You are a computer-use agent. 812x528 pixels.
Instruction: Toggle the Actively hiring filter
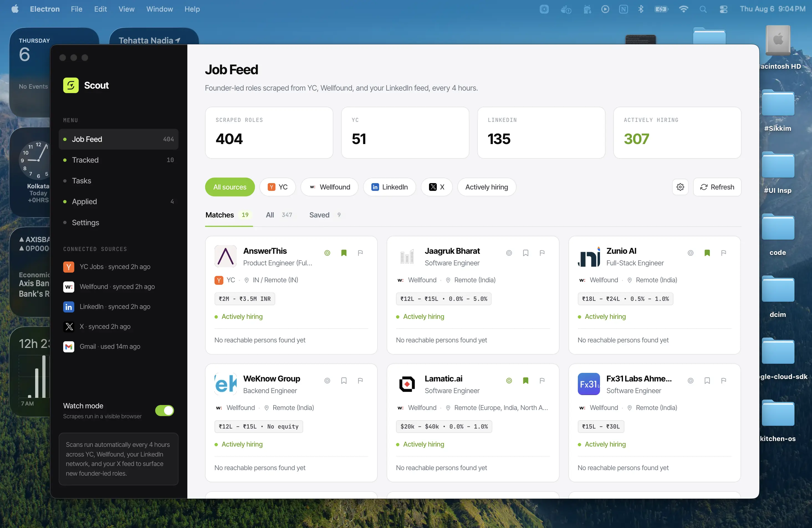[487, 187]
